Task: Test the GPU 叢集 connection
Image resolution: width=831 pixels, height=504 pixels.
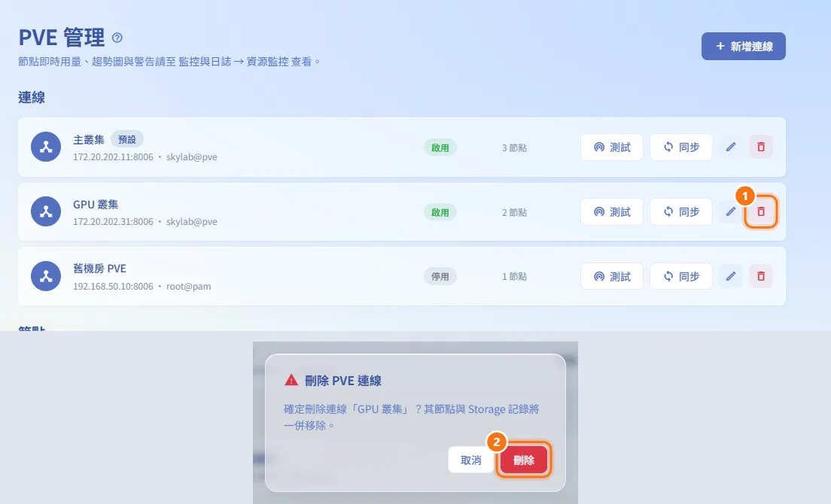Action: point(612,212)
